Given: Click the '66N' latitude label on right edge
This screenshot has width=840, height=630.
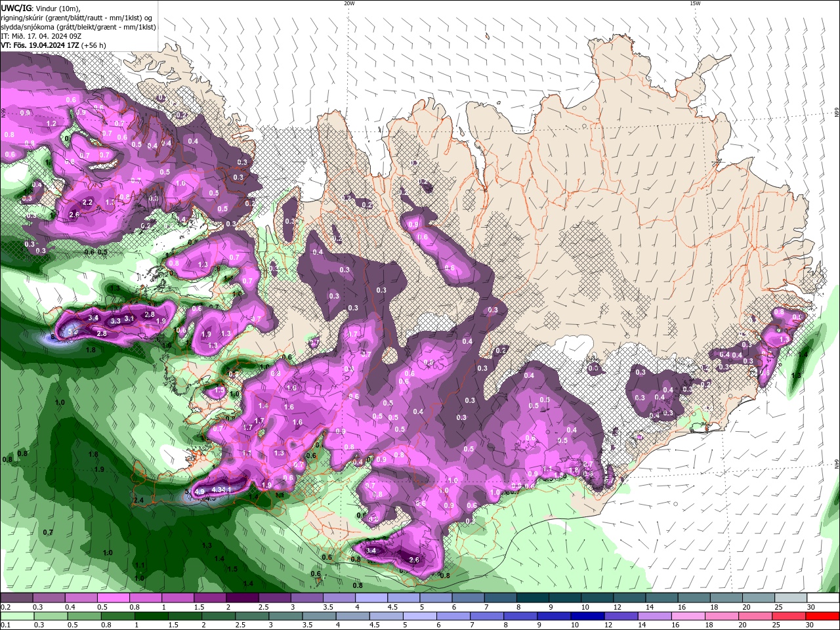Looking at the screenshot, I should [x=837, y=113].
